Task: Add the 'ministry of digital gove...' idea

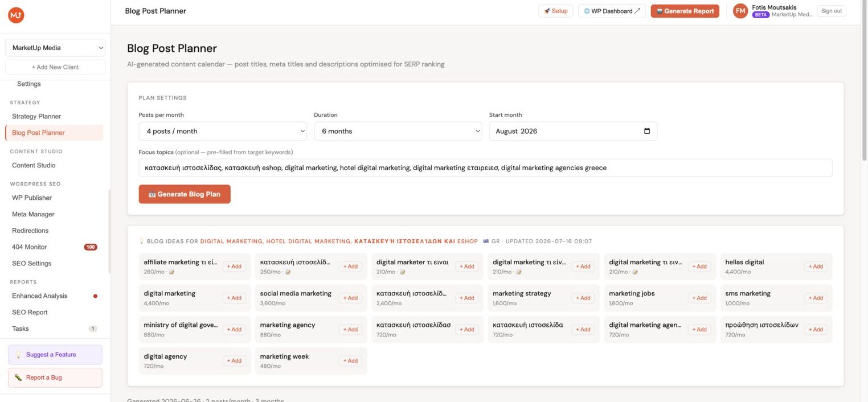Action: (x=234, y=329)
